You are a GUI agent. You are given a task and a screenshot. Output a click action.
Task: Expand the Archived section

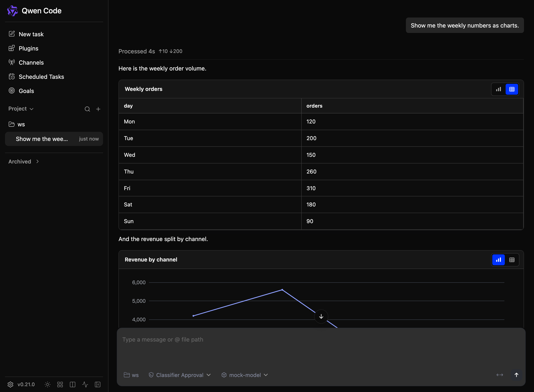(x=24, y=162)
